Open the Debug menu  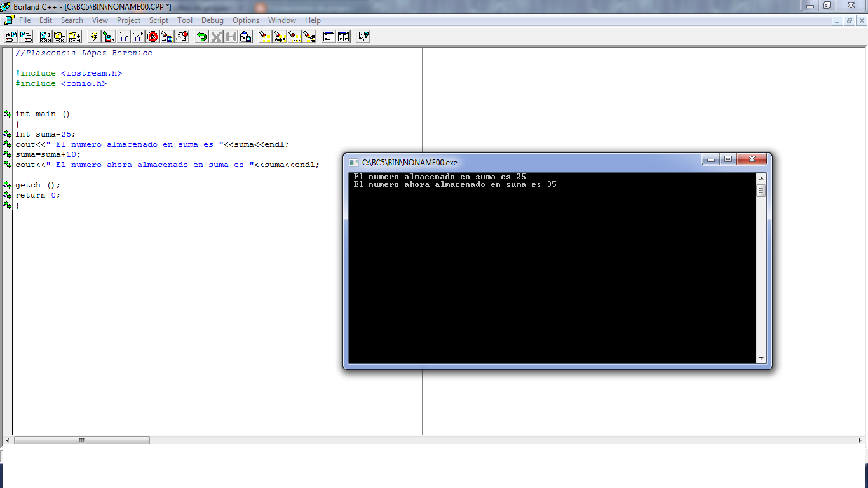[212, 20]
